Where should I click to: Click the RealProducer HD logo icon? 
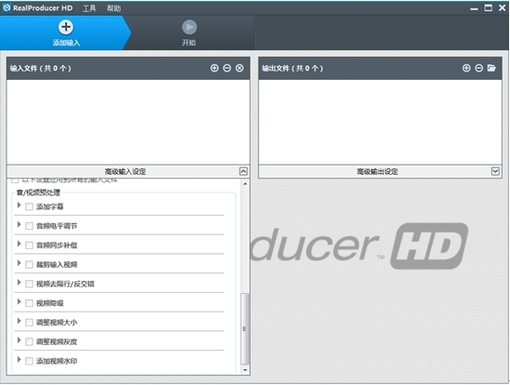6,8
